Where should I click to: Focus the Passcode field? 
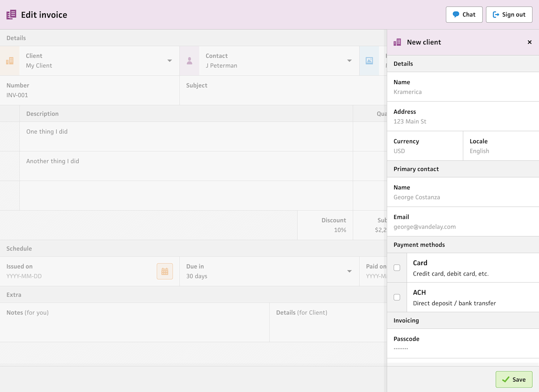pyautogui.click(x=463, y=343)
